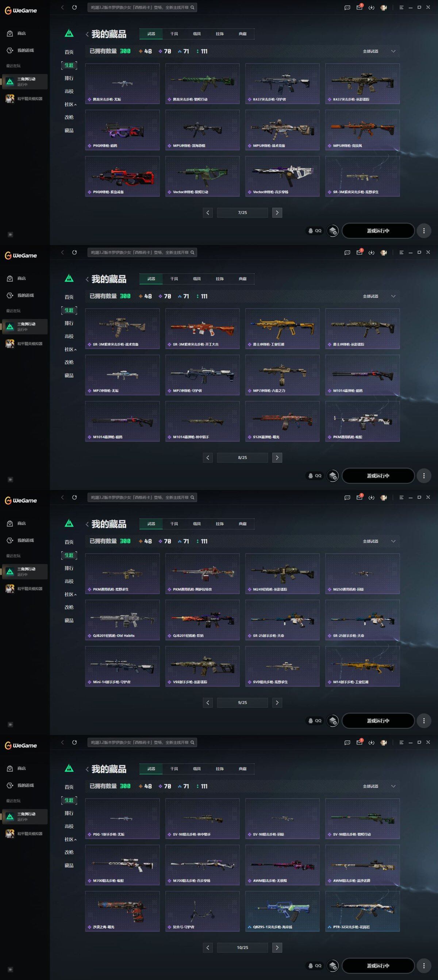438x980 pixels.
Task: Click previous-page arrow beside 8/25 indicator
Action: tap(208, 458)
